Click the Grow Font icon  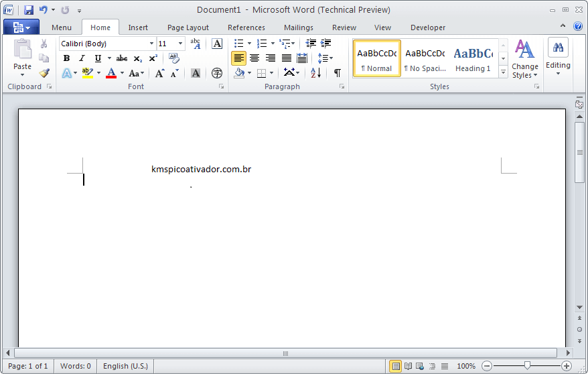pyautogui.click(x=159, y=73)
